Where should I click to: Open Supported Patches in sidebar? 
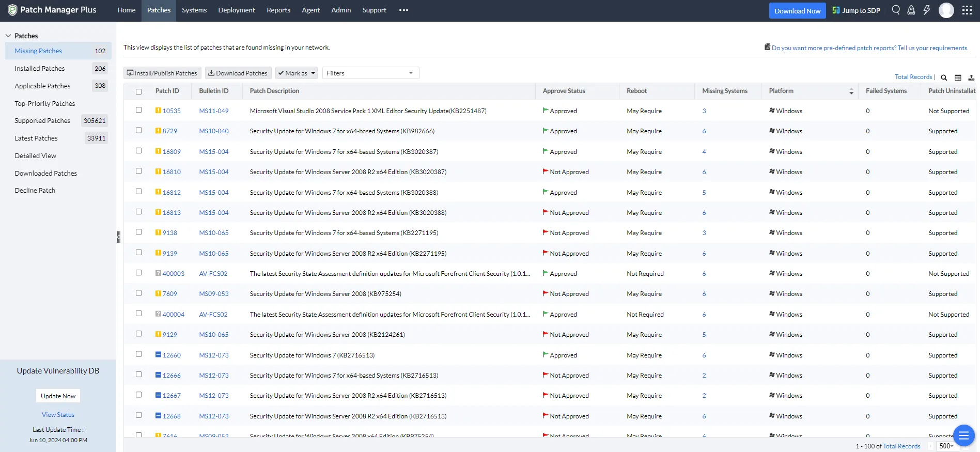pos(42,120)
